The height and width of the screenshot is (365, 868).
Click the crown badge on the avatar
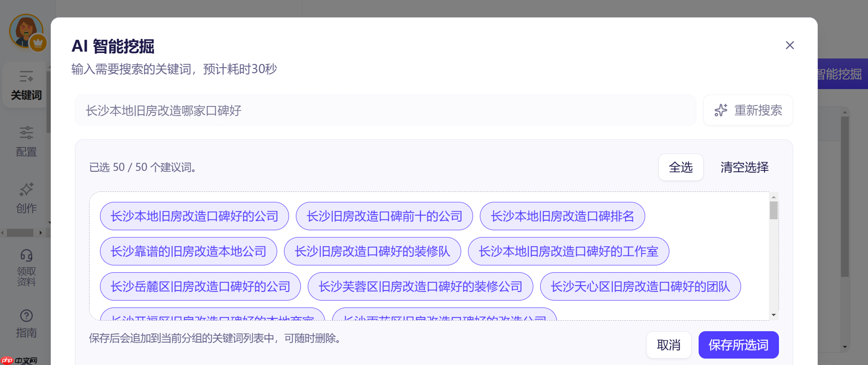[38, 43]
